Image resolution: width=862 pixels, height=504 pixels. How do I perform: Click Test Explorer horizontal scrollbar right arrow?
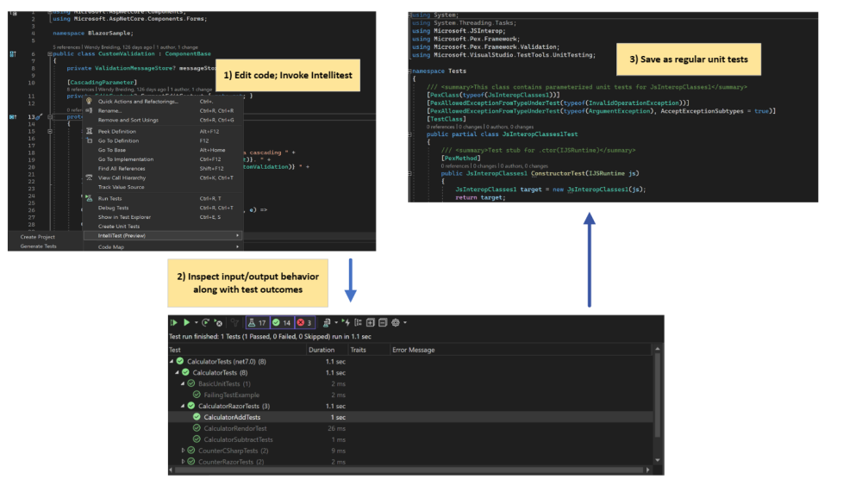point(648,470)
